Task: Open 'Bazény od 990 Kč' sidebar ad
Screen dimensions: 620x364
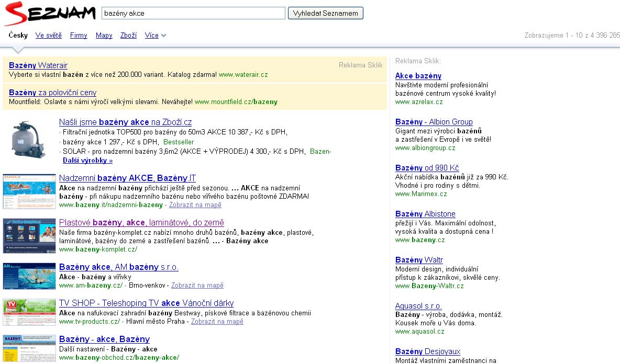Action: (427, 168)
